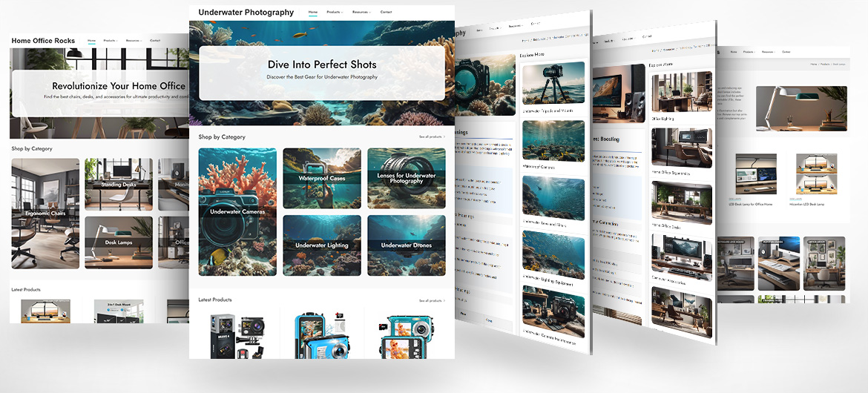Image resolution: width=868 pixels, height=393 pixels.
Task: Open the Standing Desks category card
Action: tap(119, 185)
